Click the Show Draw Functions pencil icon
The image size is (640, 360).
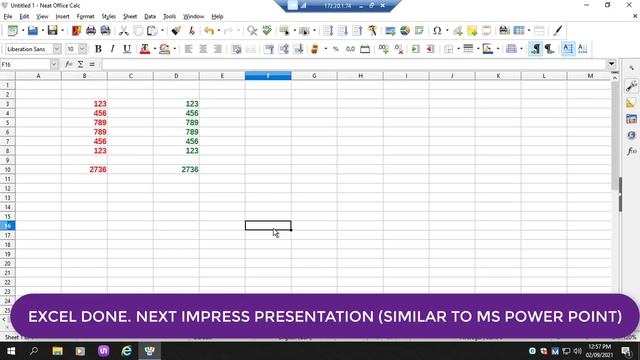[x=558, y=31]
